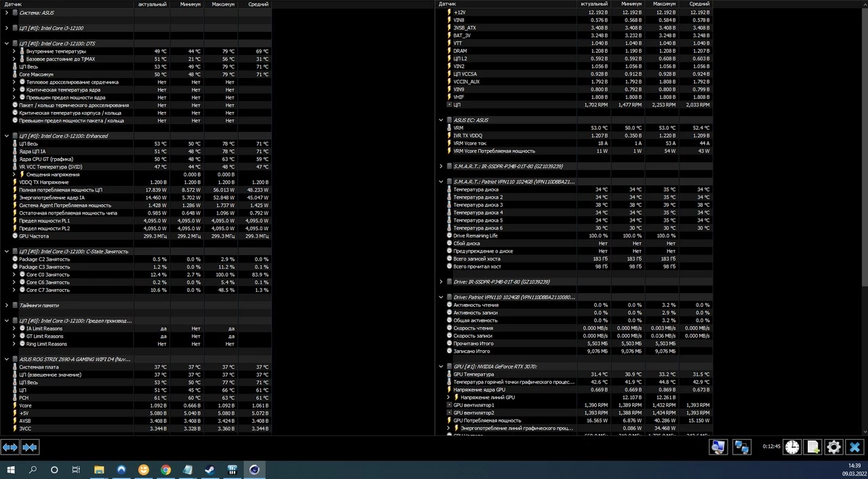868x479 pixels.
Task: Open the summary window via magnifier-monitor icon
Action: click(718, 447)
